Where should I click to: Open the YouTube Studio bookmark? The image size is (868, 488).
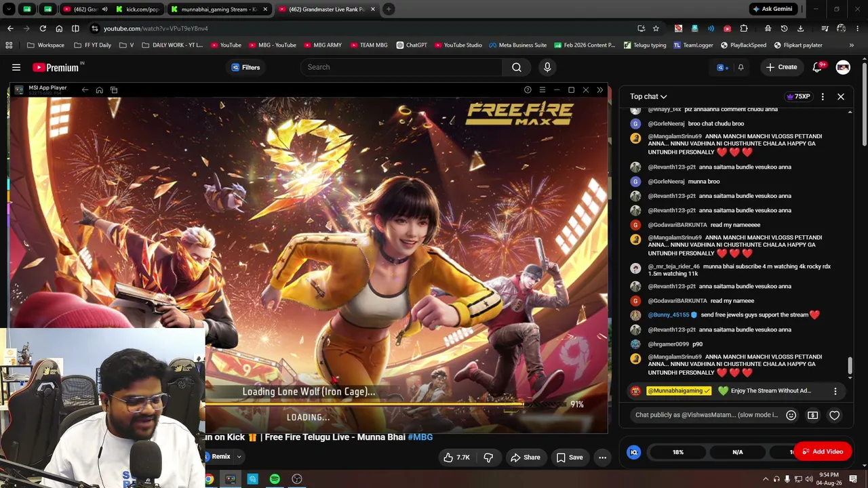(x=458, y=45)
